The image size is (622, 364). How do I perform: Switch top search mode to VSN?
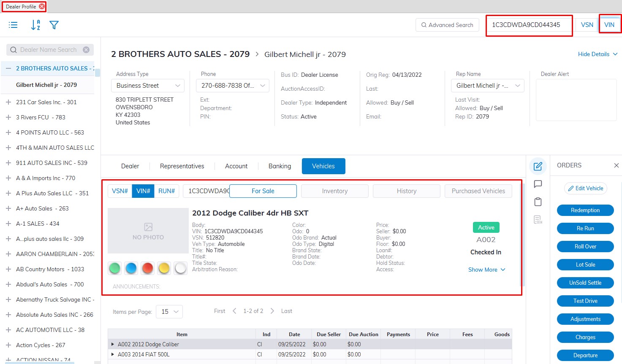(x=587, y=25)
